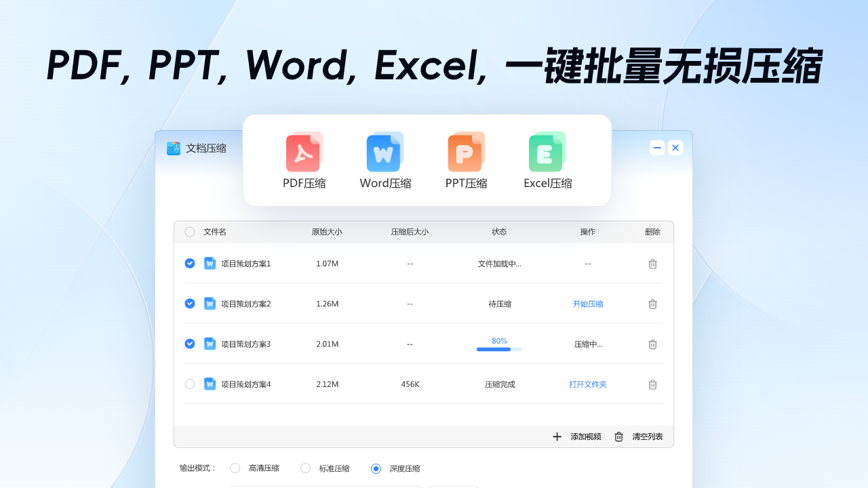Click the trash icon beside 清空列表
The image size is (868, 488).
click(x=618, y=436)
